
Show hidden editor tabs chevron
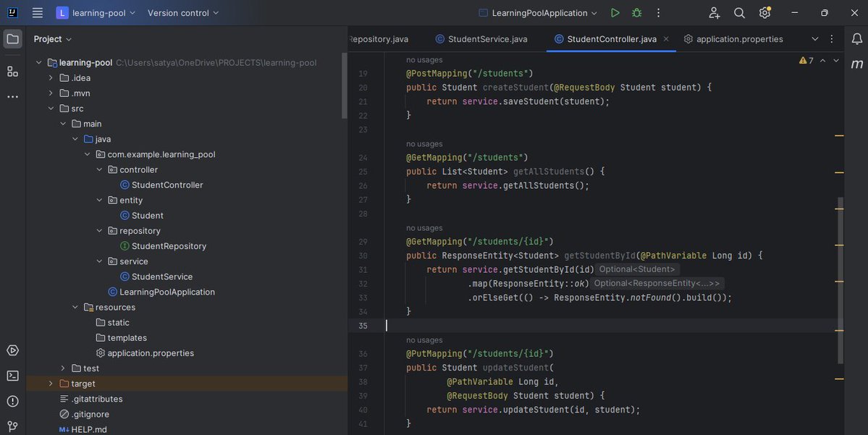(x=815, y=39)
